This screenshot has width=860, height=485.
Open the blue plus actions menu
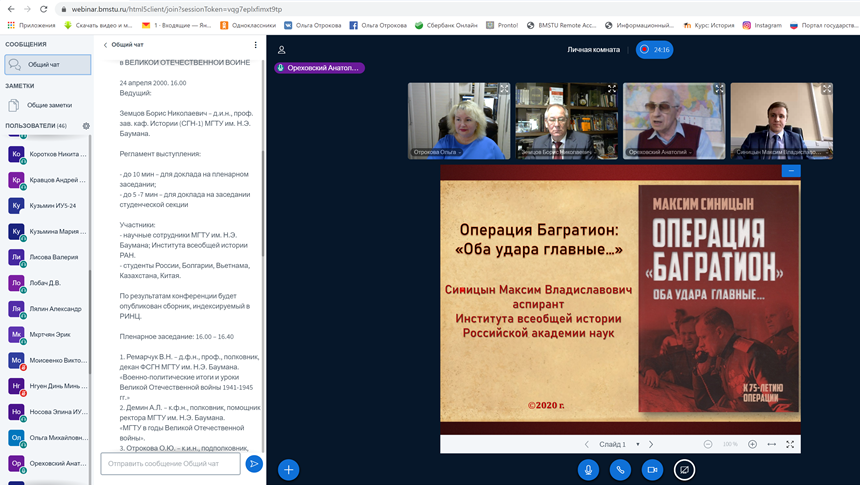[289, 469]
